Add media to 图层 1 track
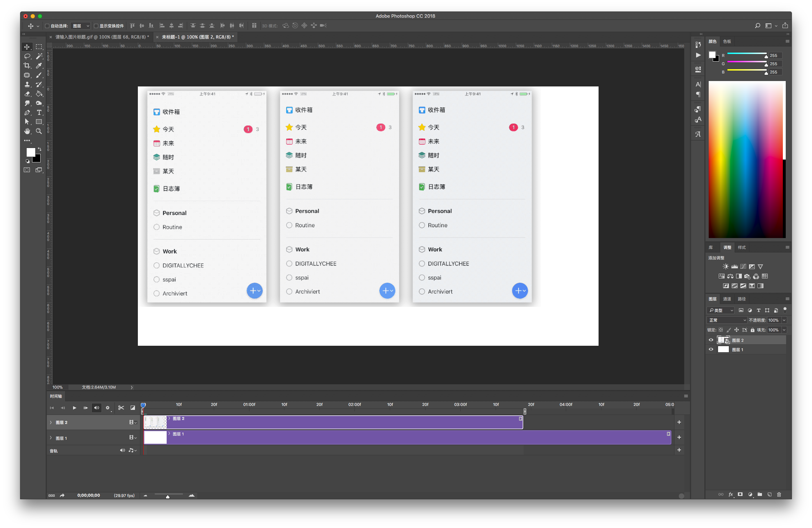Image resolution: width=812 pixels, height=528 pixels. point(679,437)
